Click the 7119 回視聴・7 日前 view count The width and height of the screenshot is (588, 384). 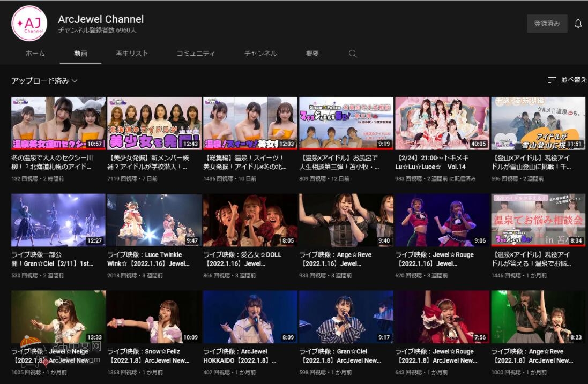(x=132, y=179)
